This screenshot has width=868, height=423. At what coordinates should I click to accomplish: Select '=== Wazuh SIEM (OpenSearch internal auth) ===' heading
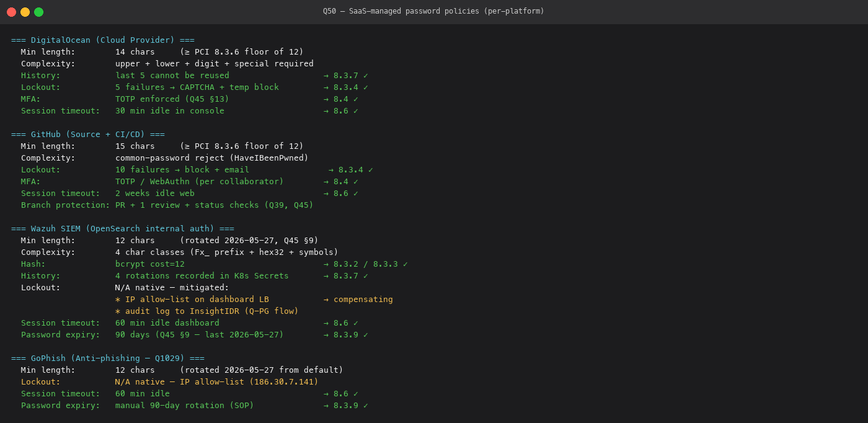123,228
